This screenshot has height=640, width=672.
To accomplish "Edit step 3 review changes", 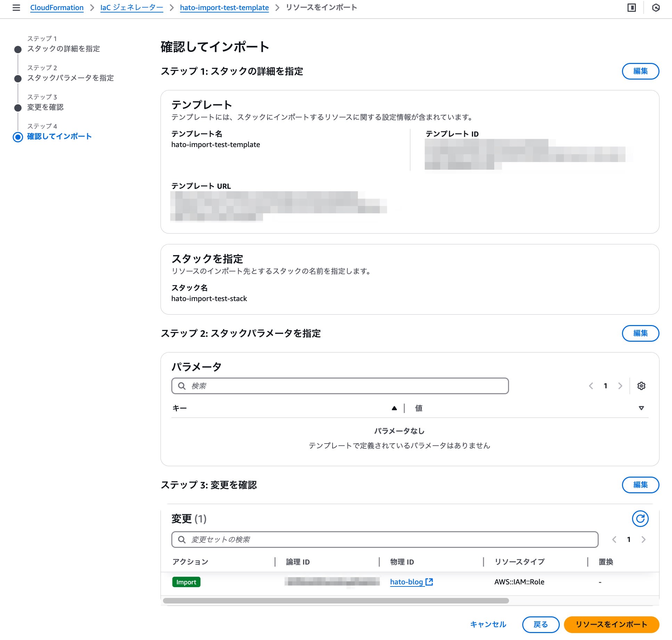I will [x=640, y=485].
